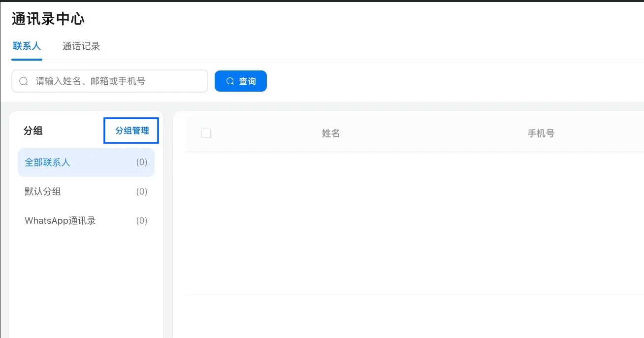Focus the name, email or phone search field
Image resolution: width=644 pixels, height=338 pixels.
coord(110,81)
